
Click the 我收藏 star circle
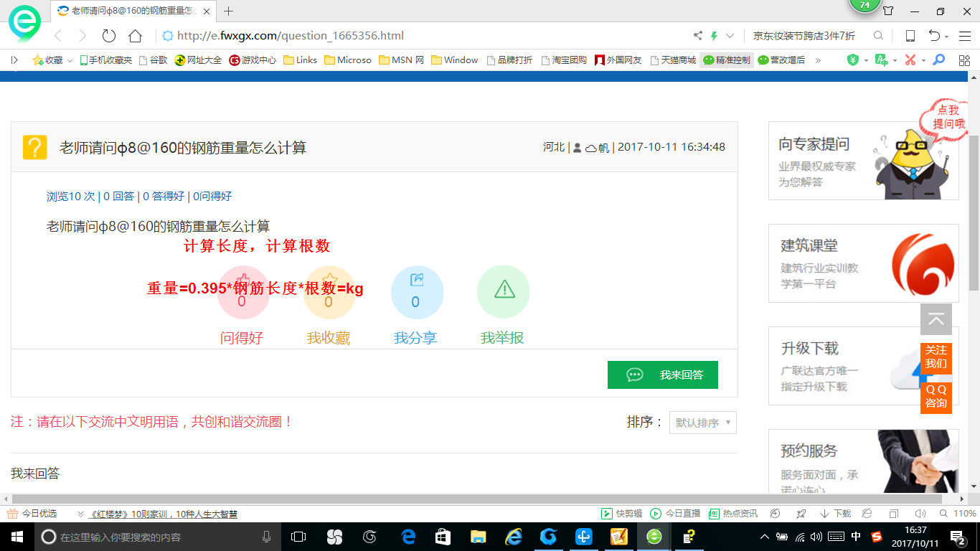coord(329,293)
